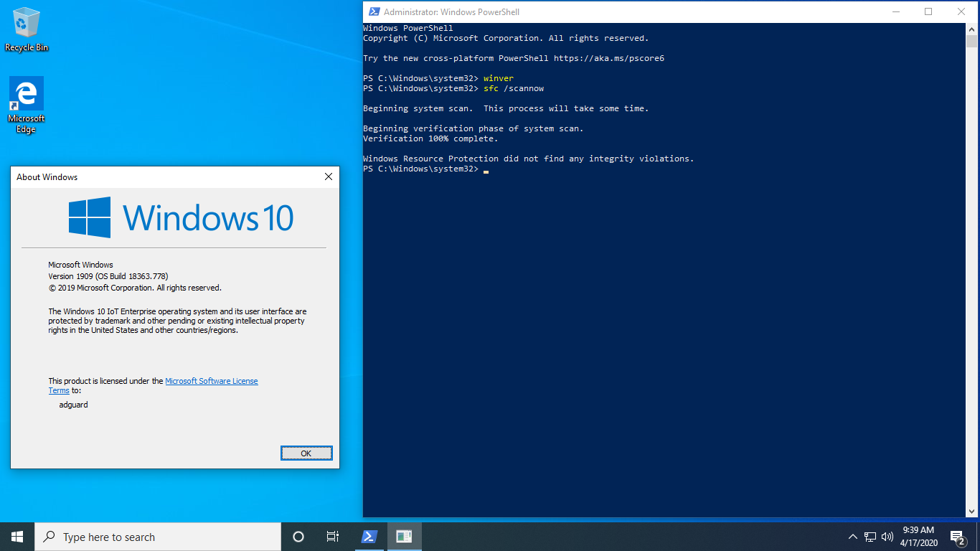Click the PowerShell scrollbar down arrow

pyautogui.click(x=972, y=511)
